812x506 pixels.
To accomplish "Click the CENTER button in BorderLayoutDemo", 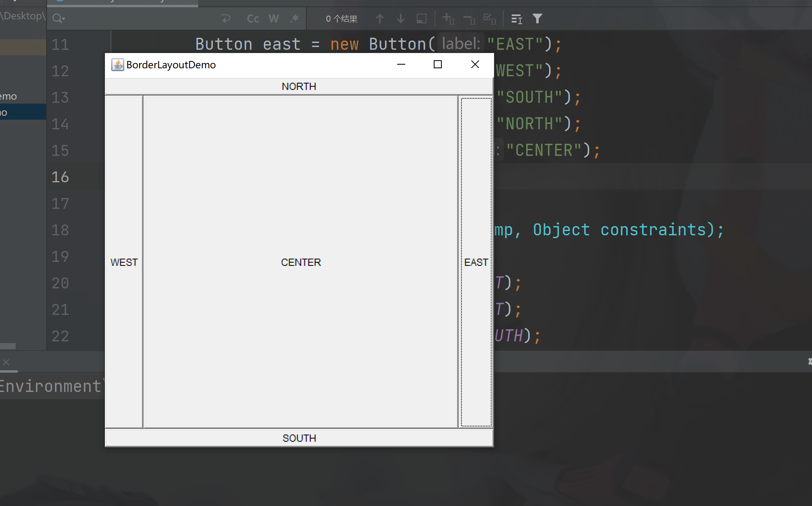I will pos(301,262).
